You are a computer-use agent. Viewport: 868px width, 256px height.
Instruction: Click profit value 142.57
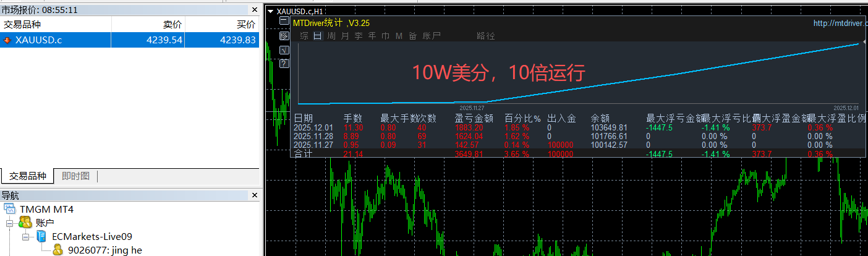(x=467, y=145)
